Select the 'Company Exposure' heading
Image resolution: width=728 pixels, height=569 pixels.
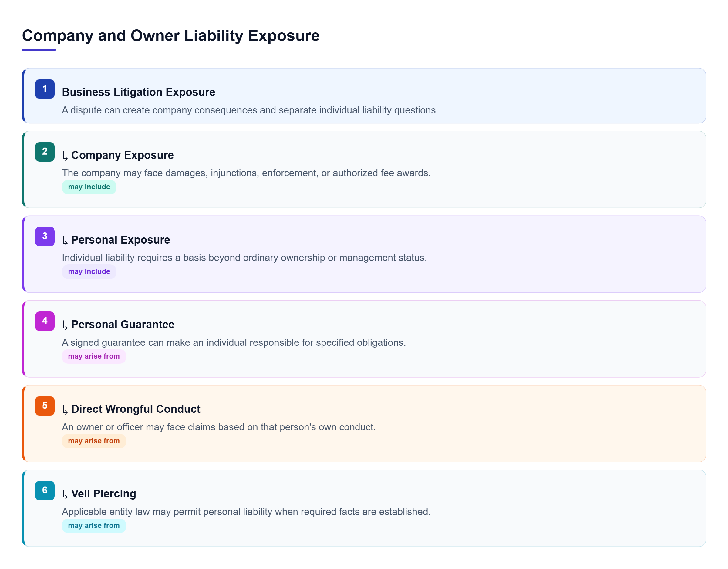point(122,155)
